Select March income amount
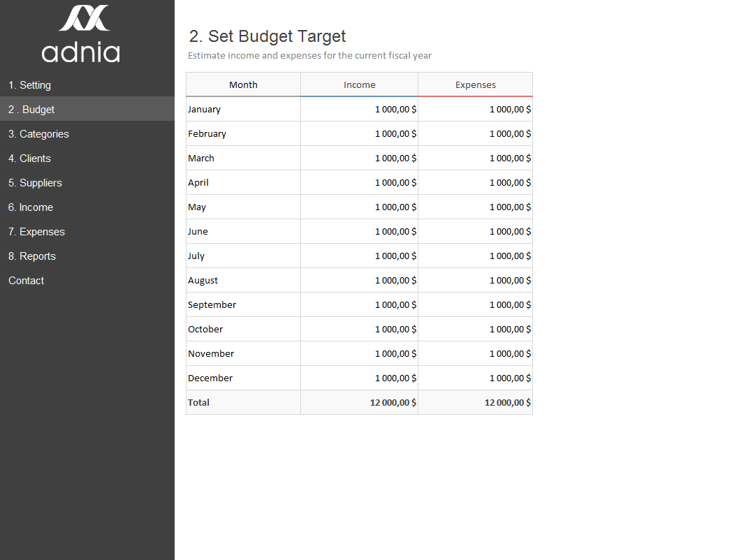The image size is (753, 560). 359,159
